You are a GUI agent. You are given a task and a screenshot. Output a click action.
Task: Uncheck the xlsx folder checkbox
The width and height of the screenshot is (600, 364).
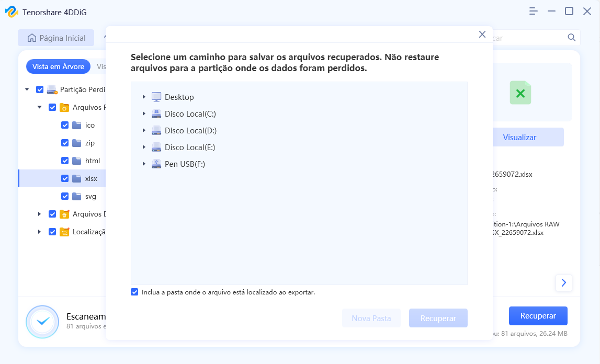[x=64, y=178]
